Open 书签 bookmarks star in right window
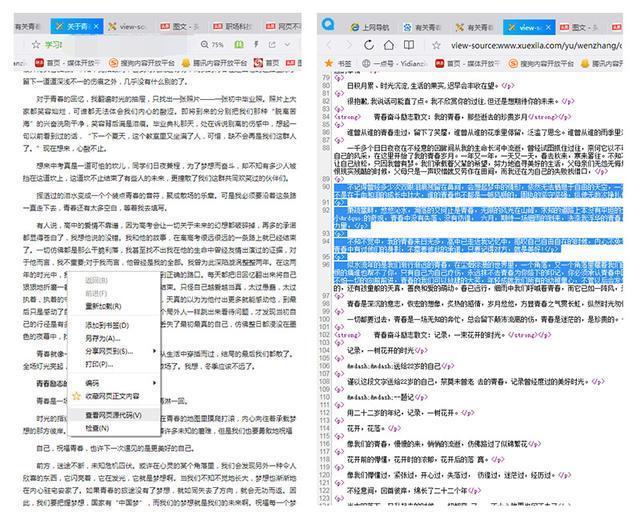 [338, 63]
